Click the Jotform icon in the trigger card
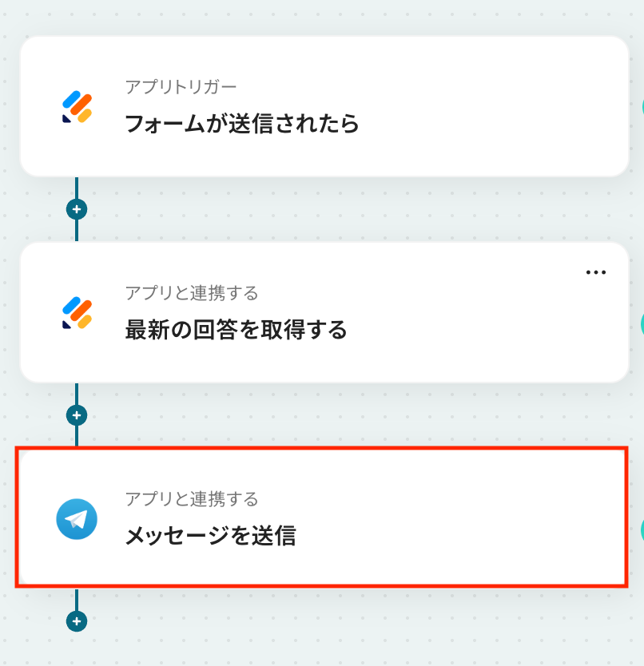Image resolution: width=644 pixels, height=666 pixels. click(77, 107)
